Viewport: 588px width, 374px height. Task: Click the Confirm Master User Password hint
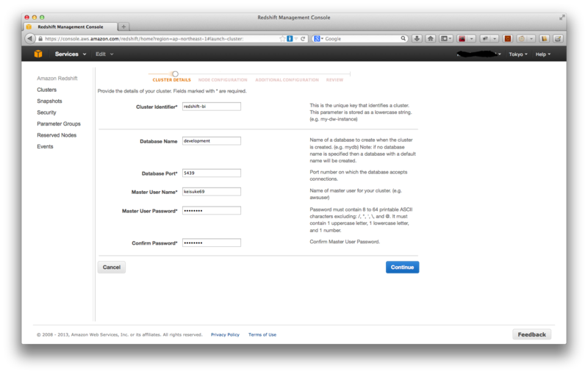[345, 242]
